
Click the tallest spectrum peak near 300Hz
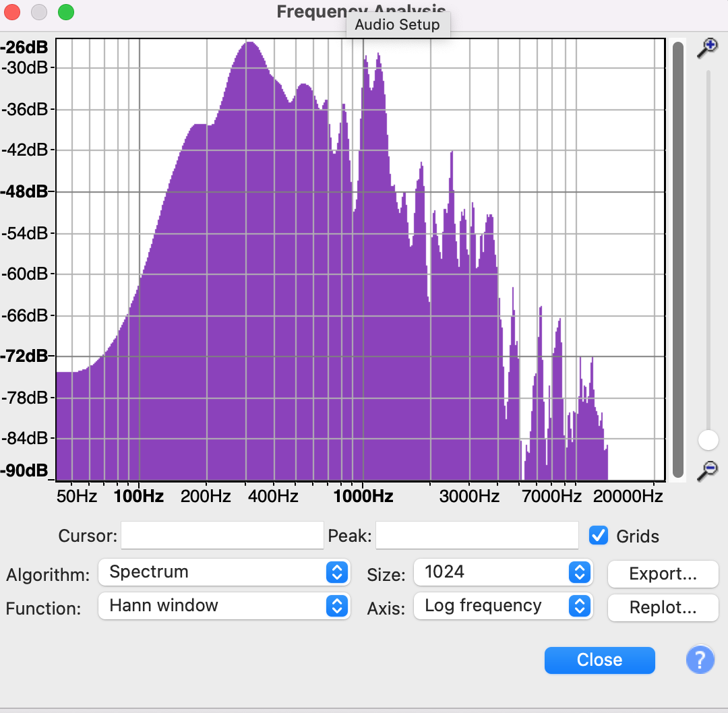click(x=249, y=44)
